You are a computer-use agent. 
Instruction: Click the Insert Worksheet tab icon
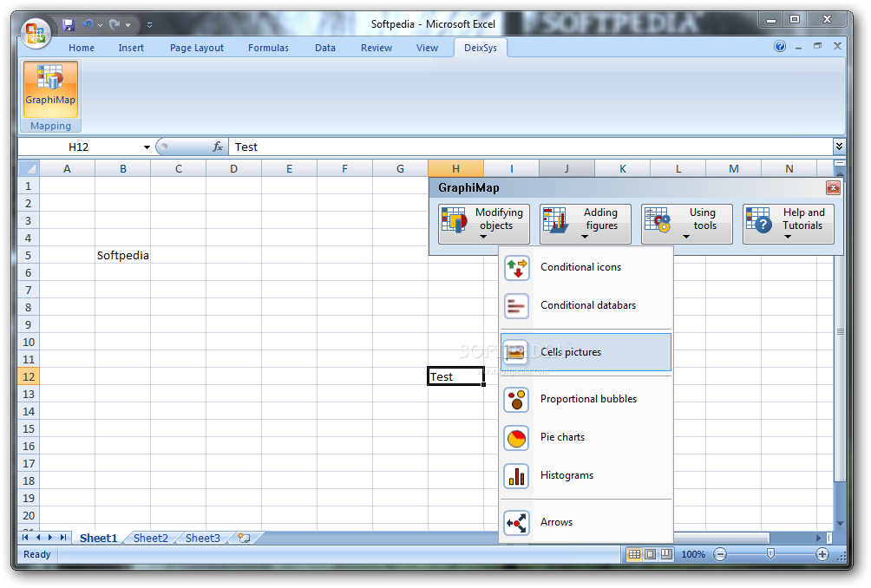tap(244, 538)
